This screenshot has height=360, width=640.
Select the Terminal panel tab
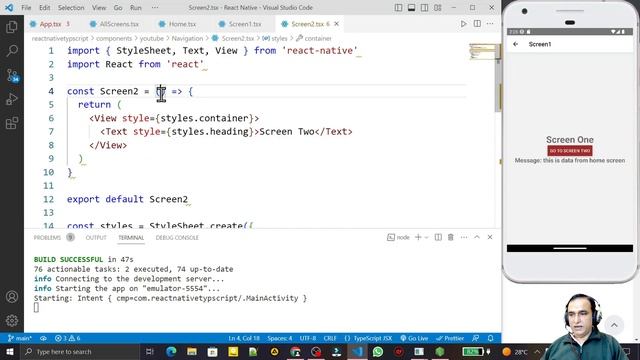[131, 238]
